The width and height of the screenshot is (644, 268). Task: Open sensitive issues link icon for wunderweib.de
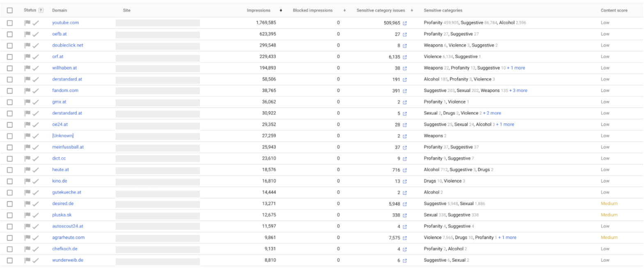pos(405,261)
